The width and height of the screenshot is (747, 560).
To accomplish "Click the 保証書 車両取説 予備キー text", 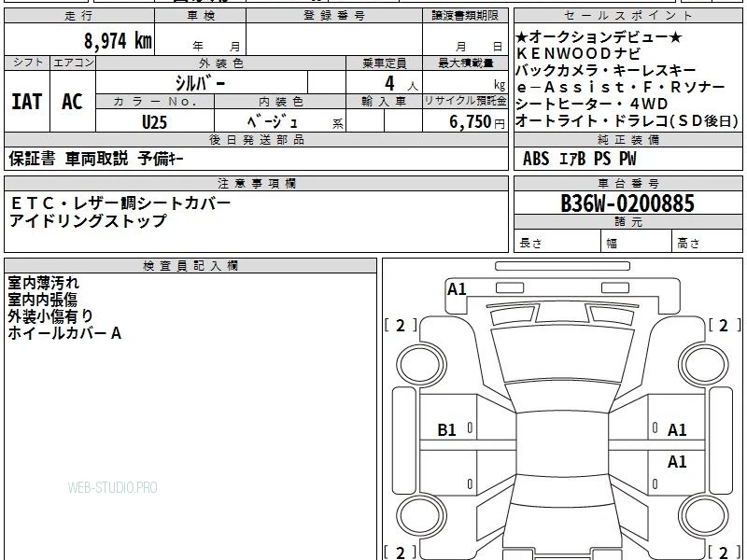I will pos(96,159).
